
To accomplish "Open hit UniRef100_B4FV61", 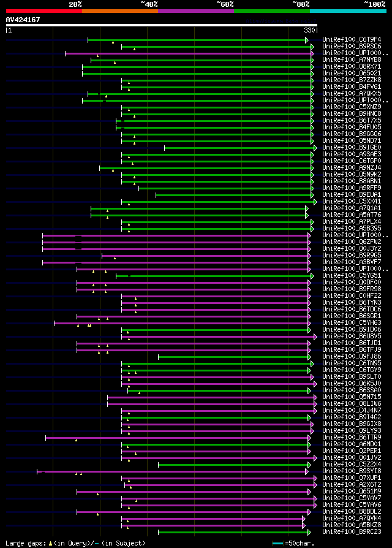I will click(352, 86).
